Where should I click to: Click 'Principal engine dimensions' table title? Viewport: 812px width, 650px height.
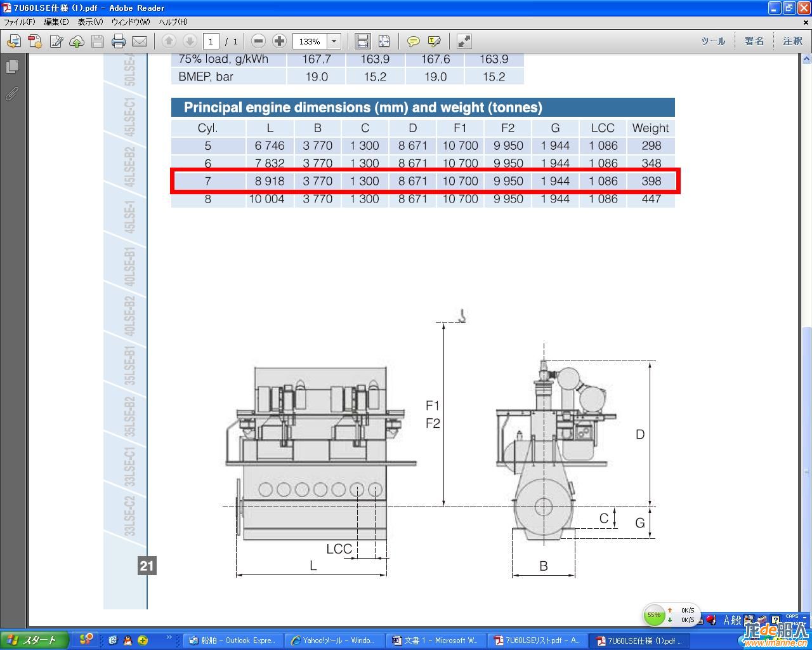(363, 107)
